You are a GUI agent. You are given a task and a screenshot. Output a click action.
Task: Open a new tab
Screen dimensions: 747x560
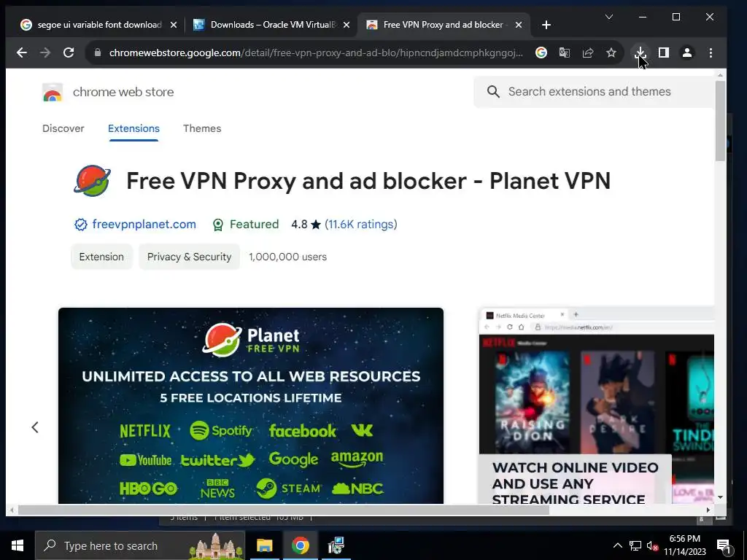click(546, 25)
